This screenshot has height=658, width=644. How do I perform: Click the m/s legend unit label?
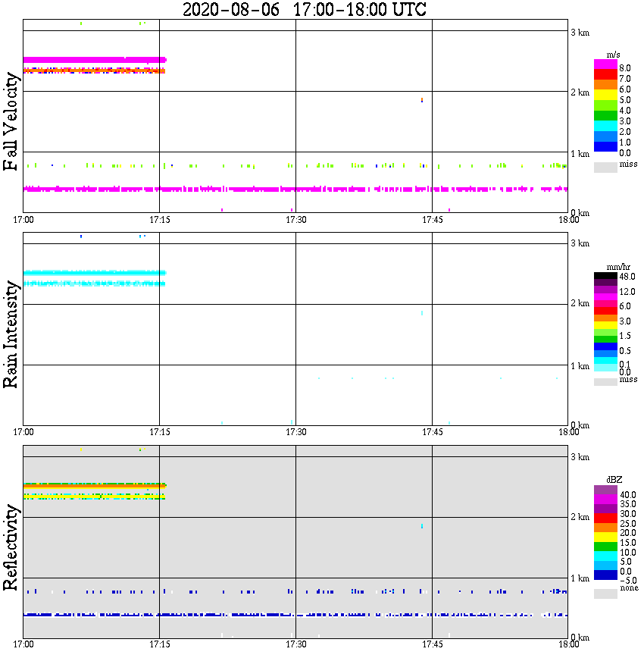(613, 55)
